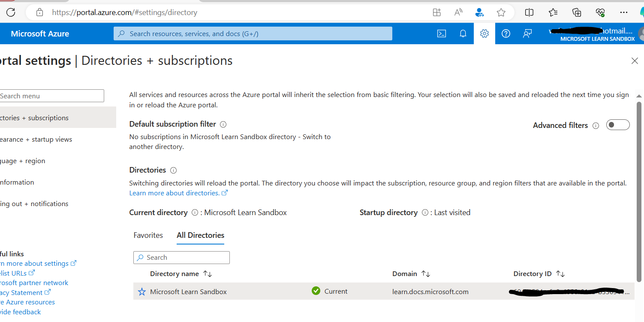Screen dimensions: 644x322
Task: Reload the page with browser refresh icon
Action: tap(11, 12)
